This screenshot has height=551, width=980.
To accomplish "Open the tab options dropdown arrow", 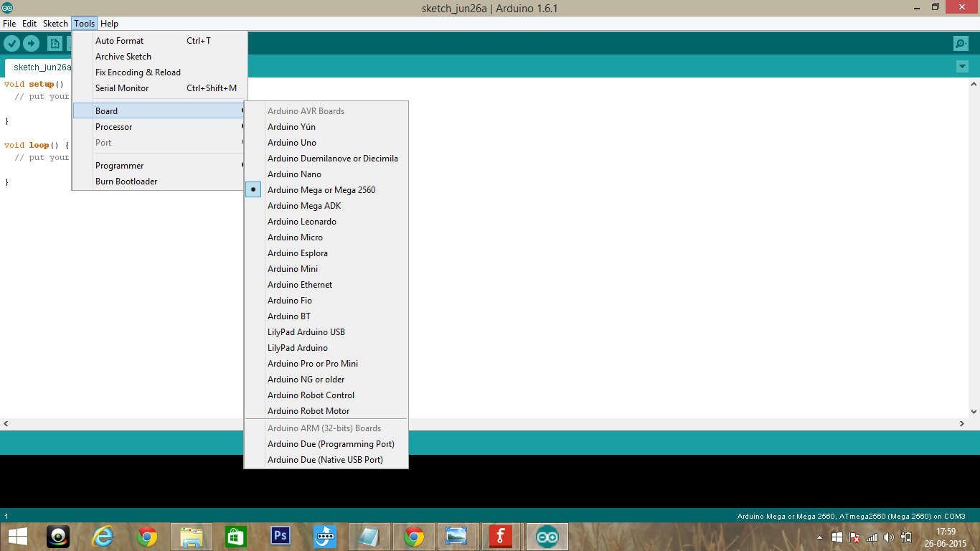I will pos(962,67).
